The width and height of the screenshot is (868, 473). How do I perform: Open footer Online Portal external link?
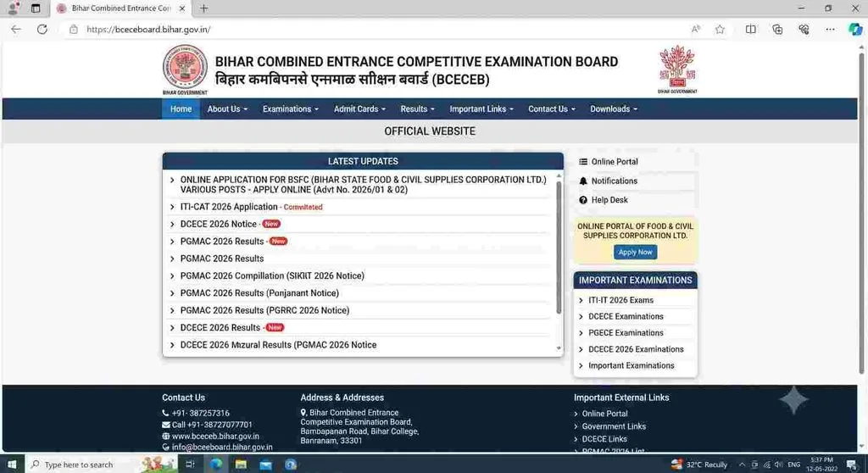pyautogui.click(x=604, y=414)
